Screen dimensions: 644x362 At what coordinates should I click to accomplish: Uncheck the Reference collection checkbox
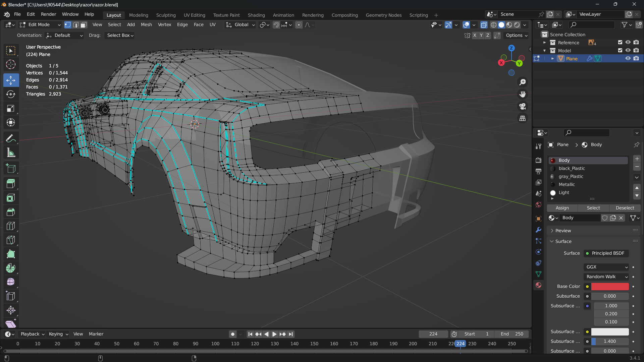(x=620, y=43)
